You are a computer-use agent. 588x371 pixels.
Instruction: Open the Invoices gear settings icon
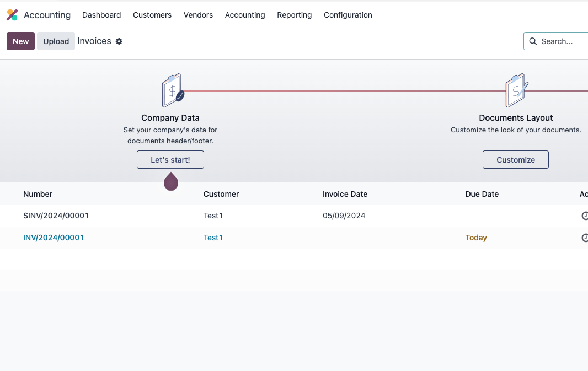coord(119,41)
